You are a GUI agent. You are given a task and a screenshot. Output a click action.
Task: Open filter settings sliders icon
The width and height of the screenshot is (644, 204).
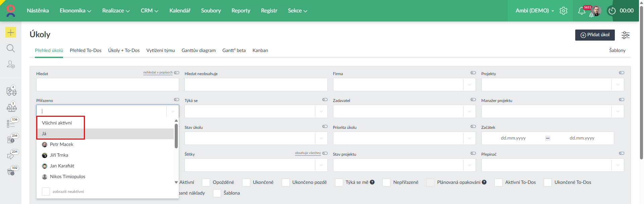point(625,35)
